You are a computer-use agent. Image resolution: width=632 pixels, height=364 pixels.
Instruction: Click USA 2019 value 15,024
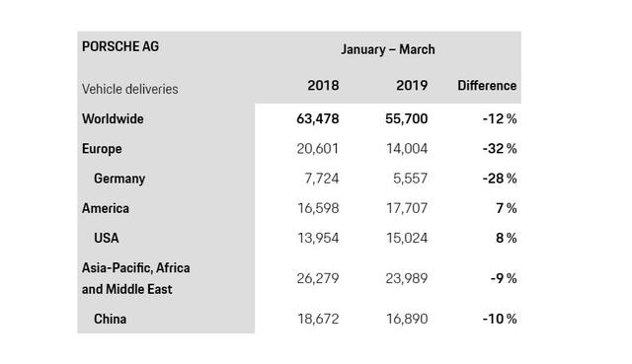click(x=407, y=238)
